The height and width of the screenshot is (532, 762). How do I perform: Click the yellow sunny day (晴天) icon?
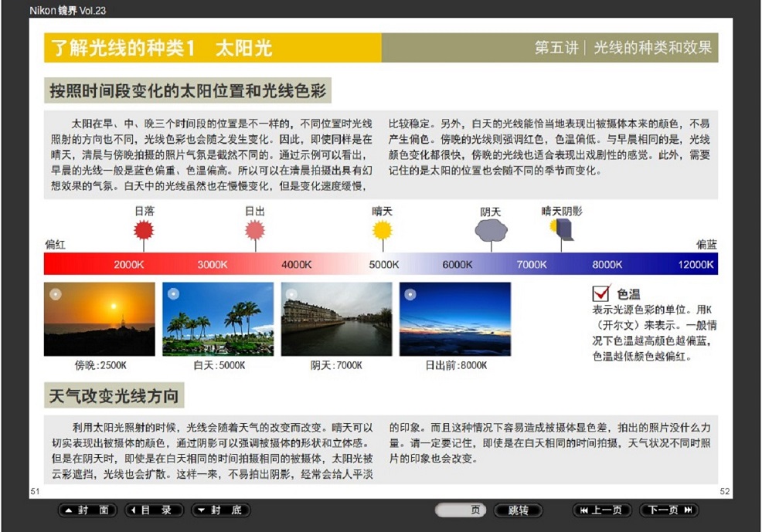[x=383, y=230]
